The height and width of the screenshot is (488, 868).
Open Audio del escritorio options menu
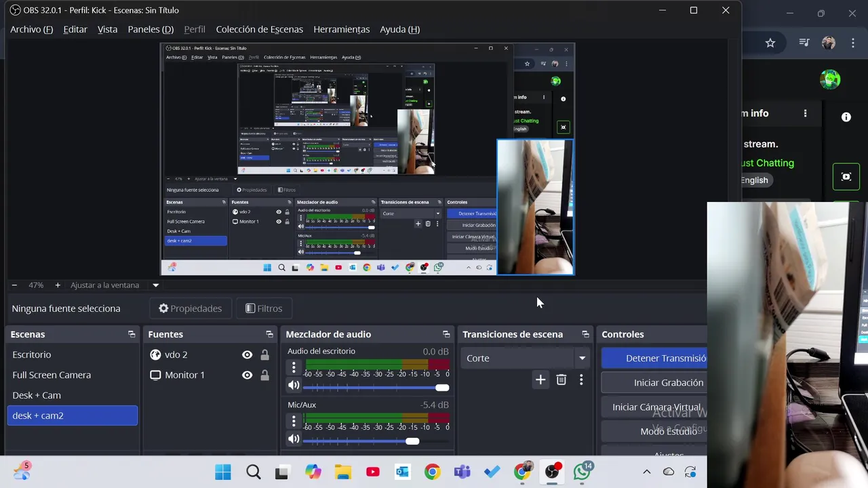[x=294, y=367]
